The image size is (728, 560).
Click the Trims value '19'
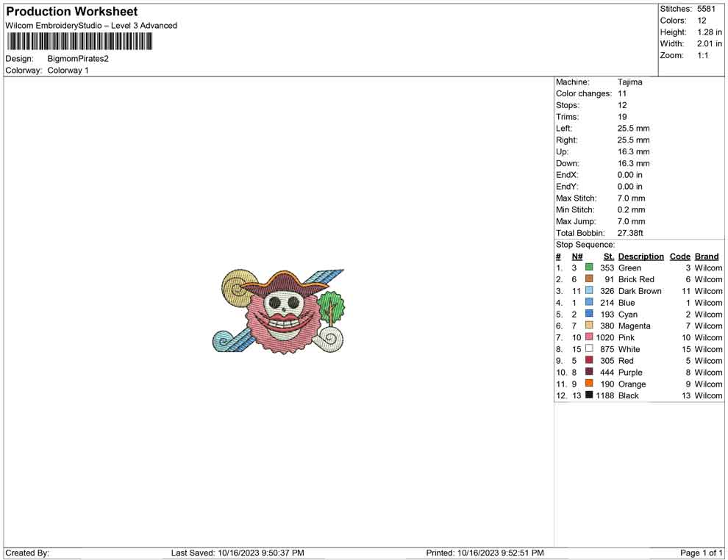tap(622, 117)
